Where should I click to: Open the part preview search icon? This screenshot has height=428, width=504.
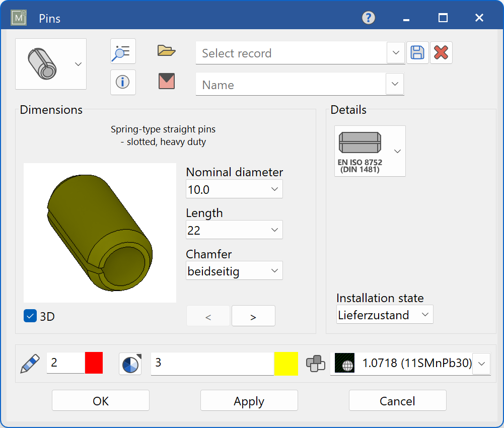point(123,51)
